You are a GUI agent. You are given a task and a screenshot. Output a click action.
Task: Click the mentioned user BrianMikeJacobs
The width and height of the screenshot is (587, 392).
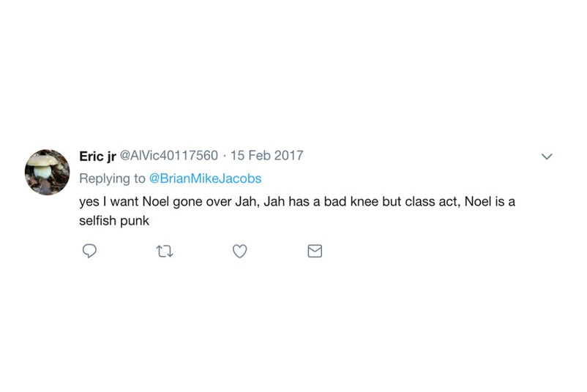pos(205,178)
